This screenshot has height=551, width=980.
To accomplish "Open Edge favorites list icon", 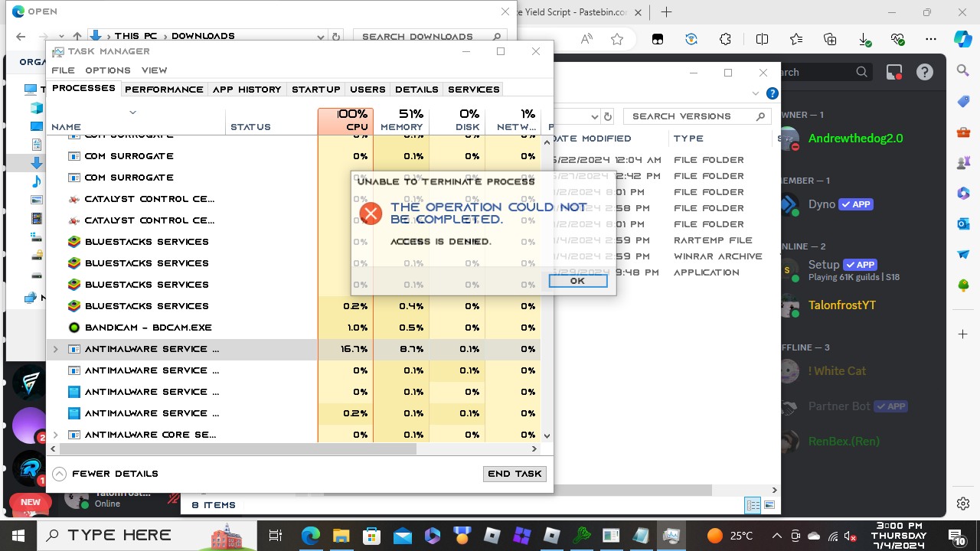I will [x=796, y=39].
